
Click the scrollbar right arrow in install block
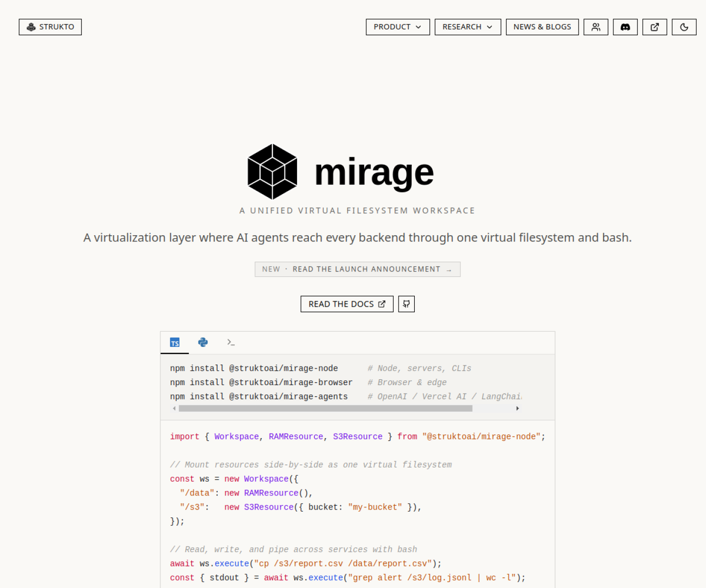517,408
